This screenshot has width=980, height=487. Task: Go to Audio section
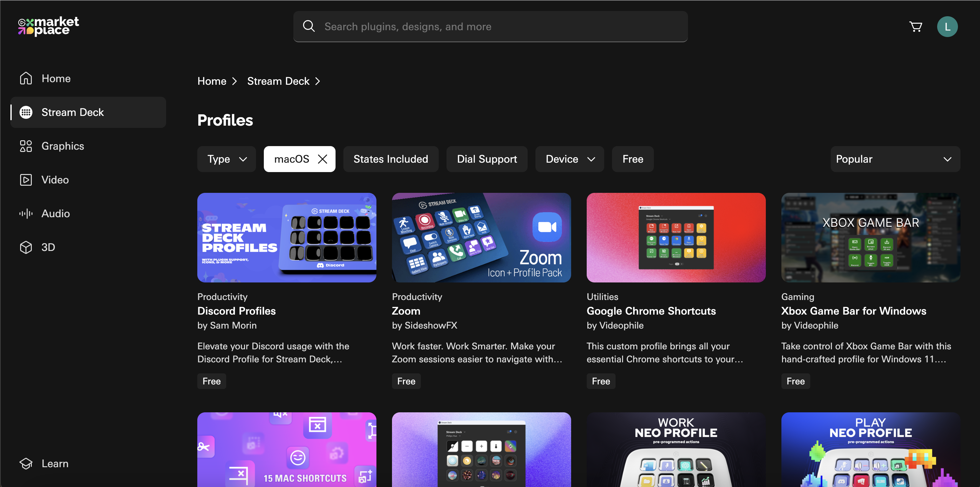[88, 213]
